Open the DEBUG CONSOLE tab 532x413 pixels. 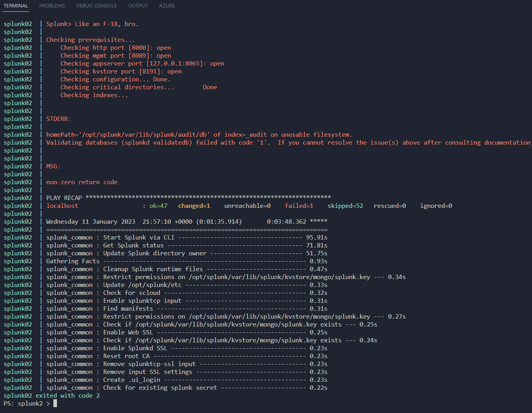(96, 6)
